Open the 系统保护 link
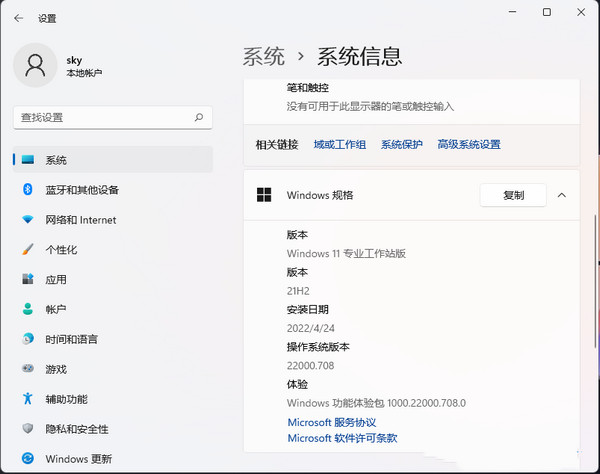This screenshot has width=600, height=474. (401, 144)
